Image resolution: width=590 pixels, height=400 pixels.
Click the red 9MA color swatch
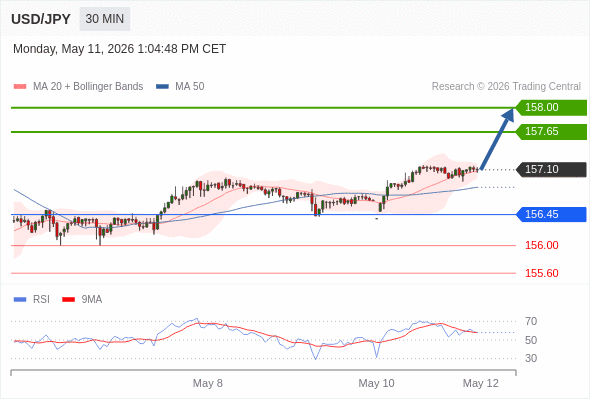(x=68, y=300)
